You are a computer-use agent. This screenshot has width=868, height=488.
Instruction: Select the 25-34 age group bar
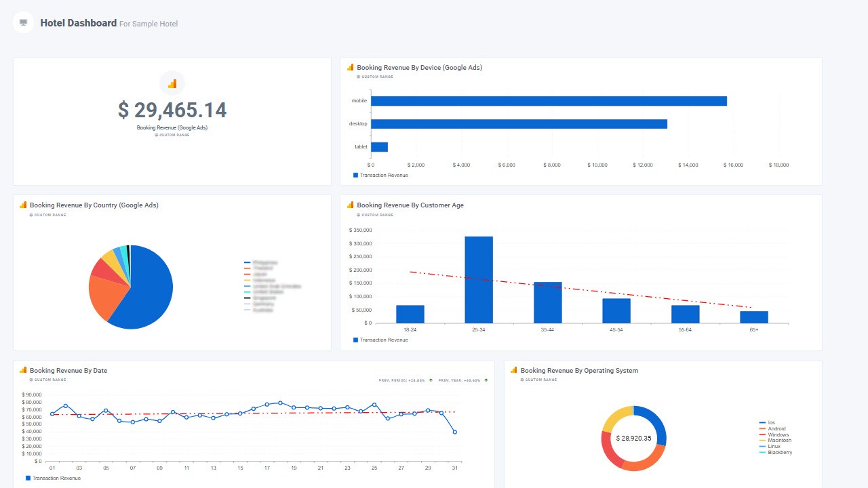pos(479,280)
